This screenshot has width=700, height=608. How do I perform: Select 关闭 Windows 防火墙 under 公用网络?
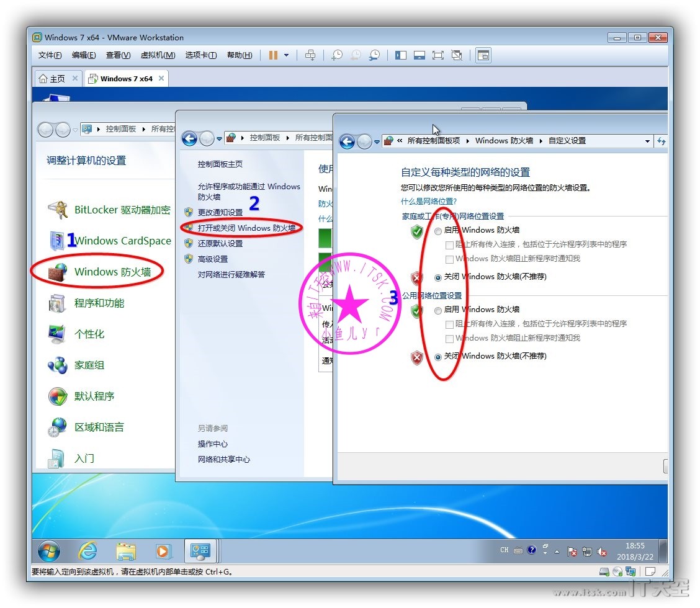(x=439, y=357)
